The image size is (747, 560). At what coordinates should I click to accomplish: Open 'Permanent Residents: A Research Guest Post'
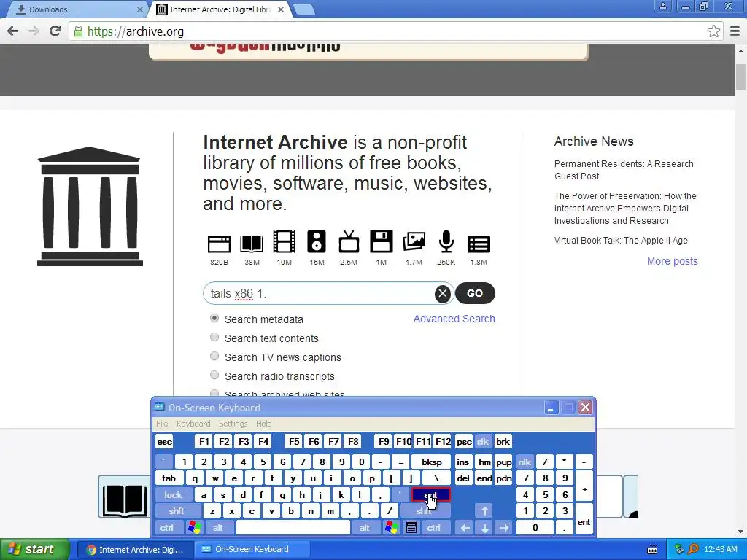pyautogui.click(x=624, y=170)
